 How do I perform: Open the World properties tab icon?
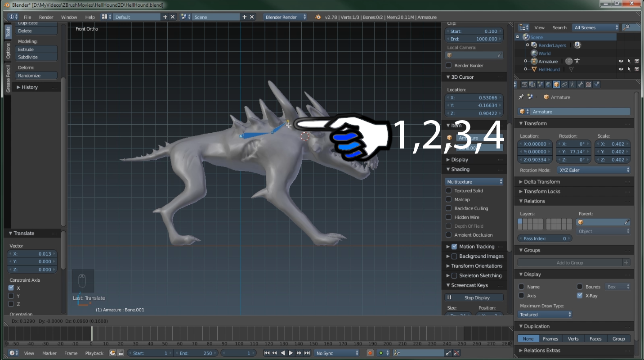click(548, 85)
